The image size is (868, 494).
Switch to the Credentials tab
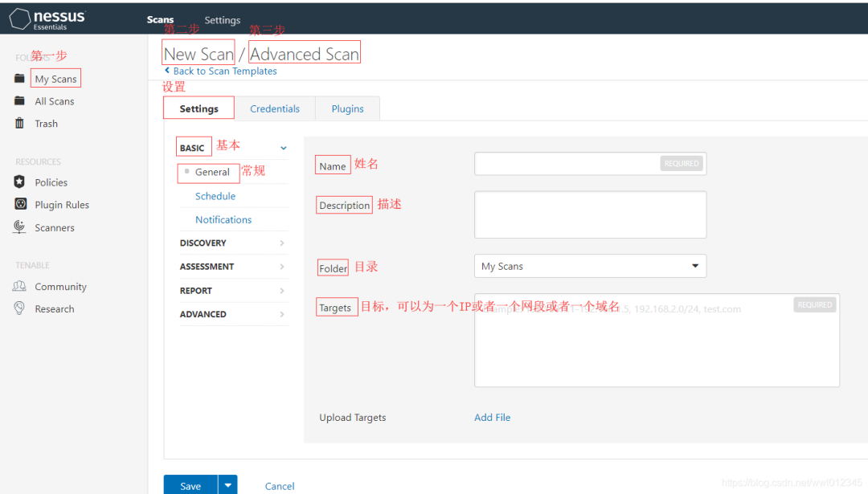[275, 108]
